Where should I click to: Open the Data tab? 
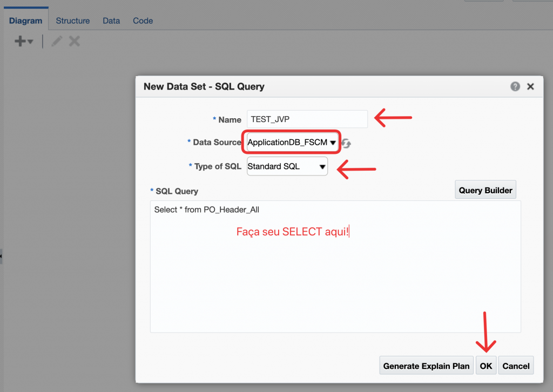(111, 21)
